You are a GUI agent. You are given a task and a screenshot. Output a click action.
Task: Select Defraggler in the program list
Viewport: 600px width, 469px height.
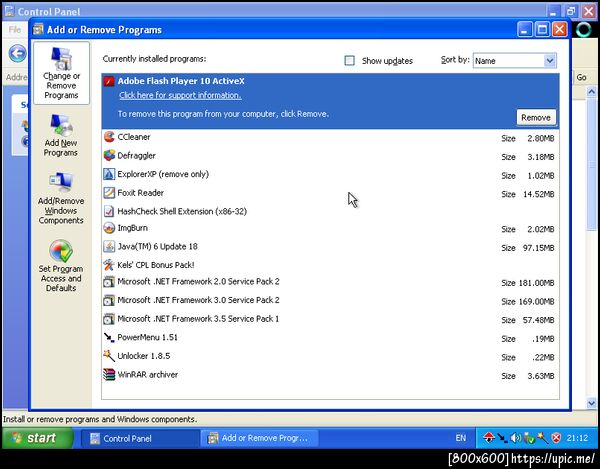[330, 156]
